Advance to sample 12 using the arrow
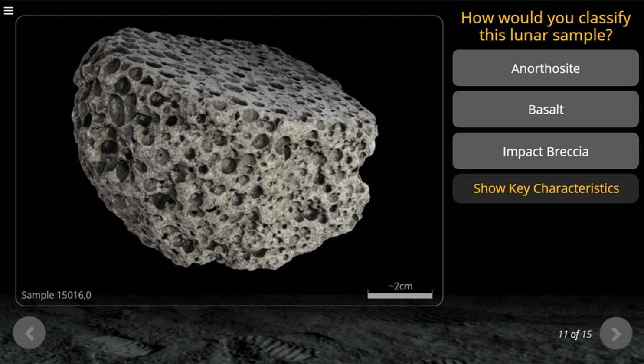This screenshot has width=644, height=364. pos(615,332)
